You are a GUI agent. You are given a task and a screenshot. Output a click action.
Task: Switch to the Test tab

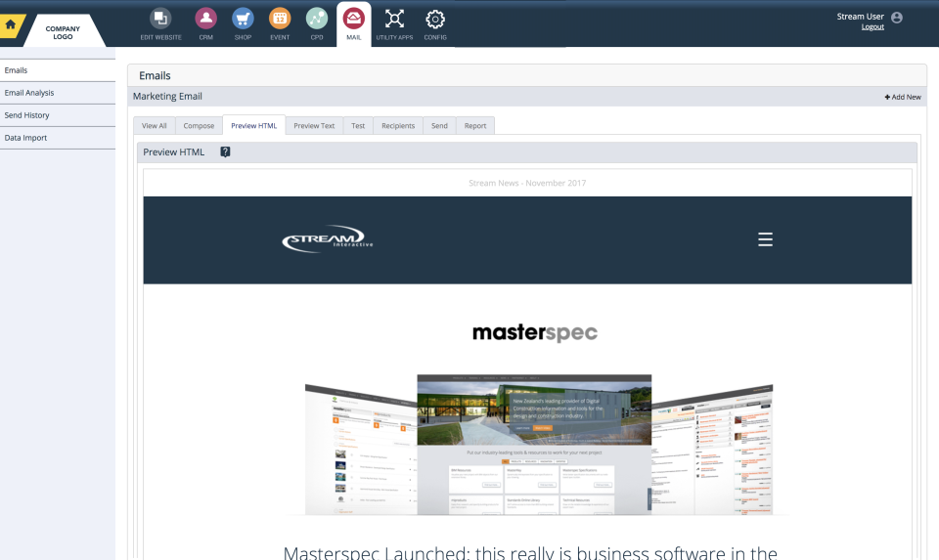click(x=358, y=126)
